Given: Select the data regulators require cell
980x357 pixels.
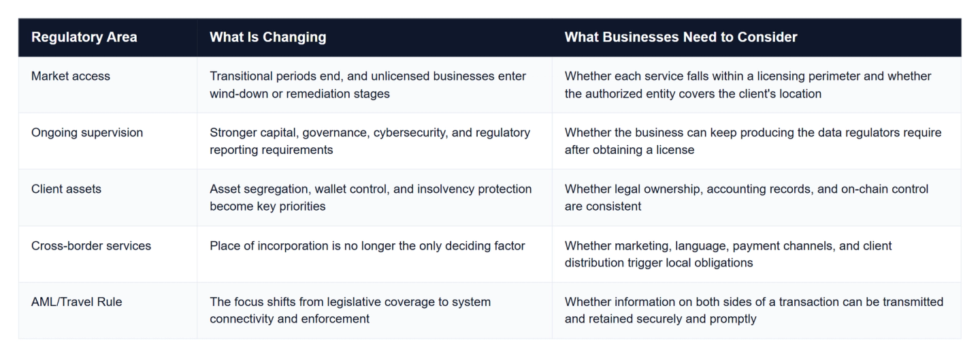Looking at the screenshot, I should click(757, 142).
